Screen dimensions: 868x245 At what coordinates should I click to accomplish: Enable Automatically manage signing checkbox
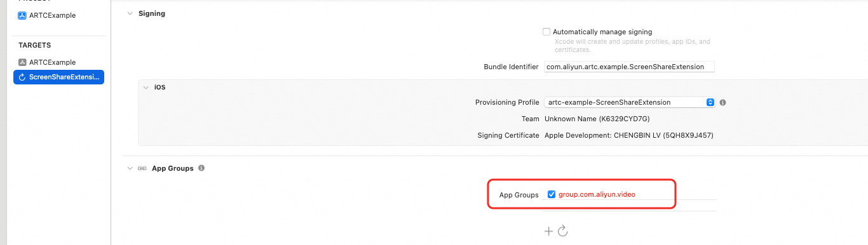click(546, 32)
